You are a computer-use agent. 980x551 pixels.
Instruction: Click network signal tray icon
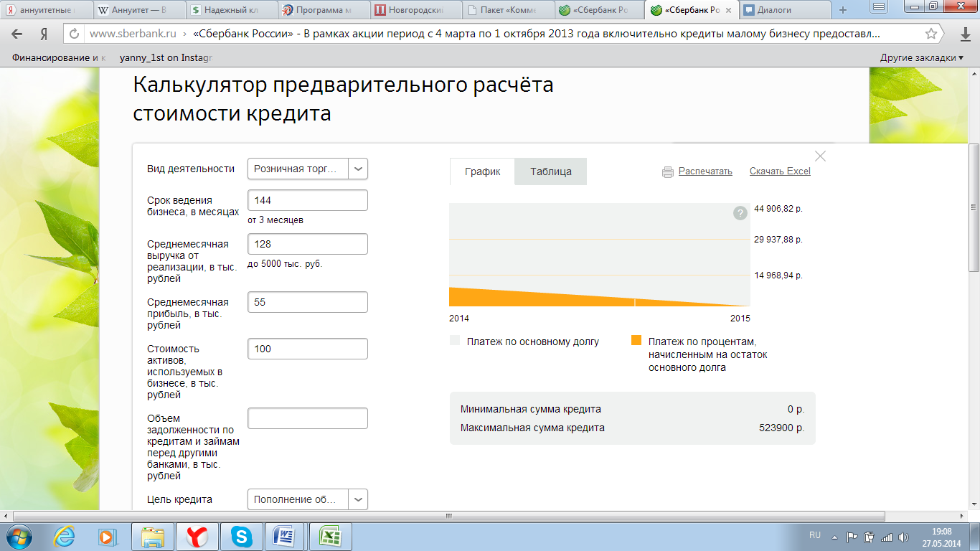[x=887, y=537]
